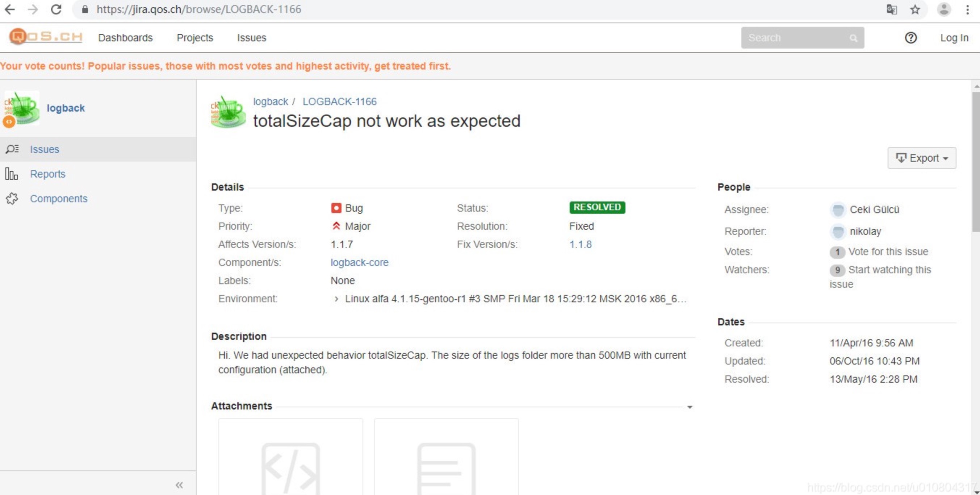Screen dimensions: 980x495
Task: Click the QOS.CH logo
Action: tap(46, 37)
